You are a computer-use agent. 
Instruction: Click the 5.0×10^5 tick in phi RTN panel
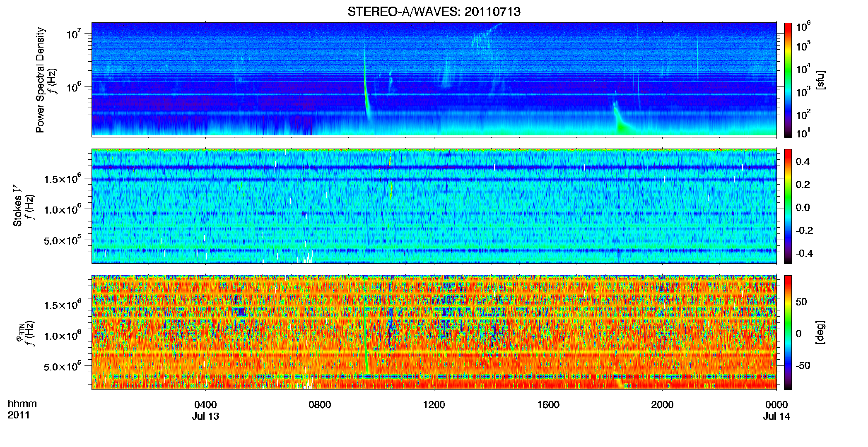[x=63, y=366]
